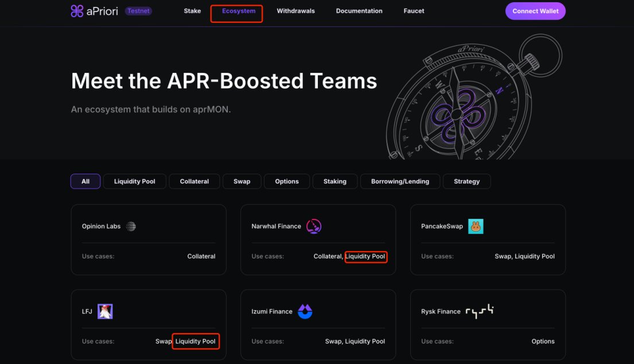Filter teams by Swap tab
This screenshot has width=634, height=364.
[242, 181]
